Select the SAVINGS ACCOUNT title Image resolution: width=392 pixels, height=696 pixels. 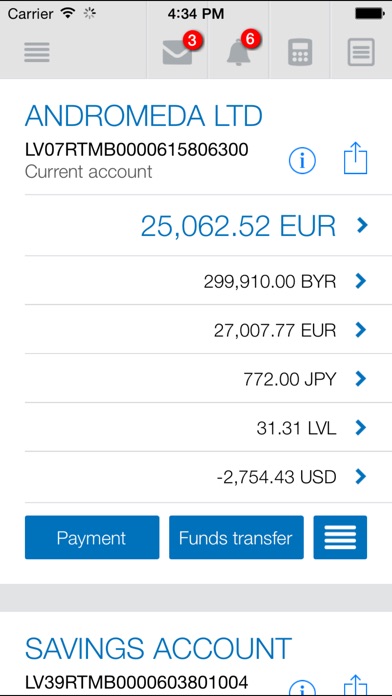tap(158, 648)
